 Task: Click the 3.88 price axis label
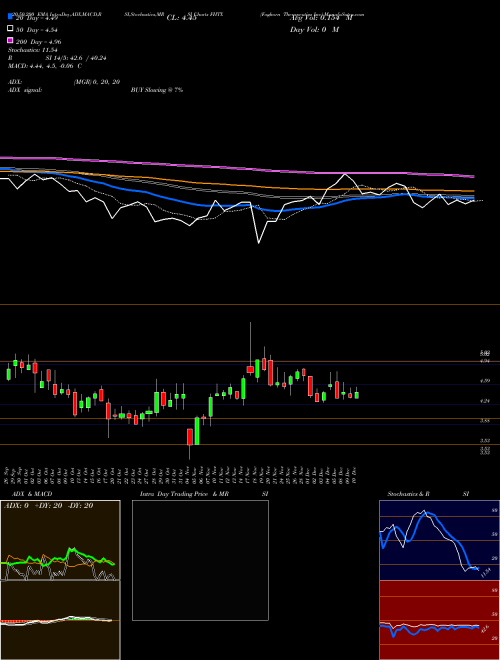(x=485, y=420)
